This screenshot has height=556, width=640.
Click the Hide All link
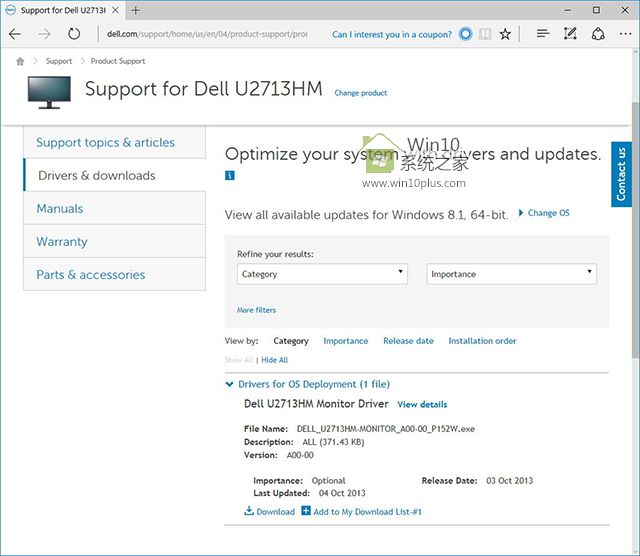tap(274, 360)
